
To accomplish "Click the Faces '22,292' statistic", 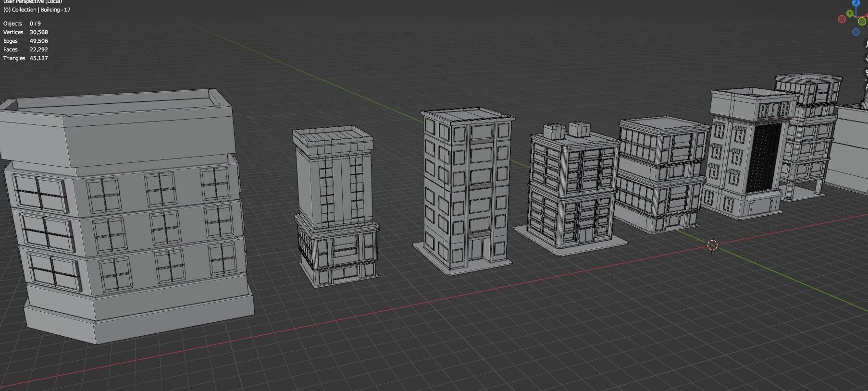I will [x=39, y=49].
